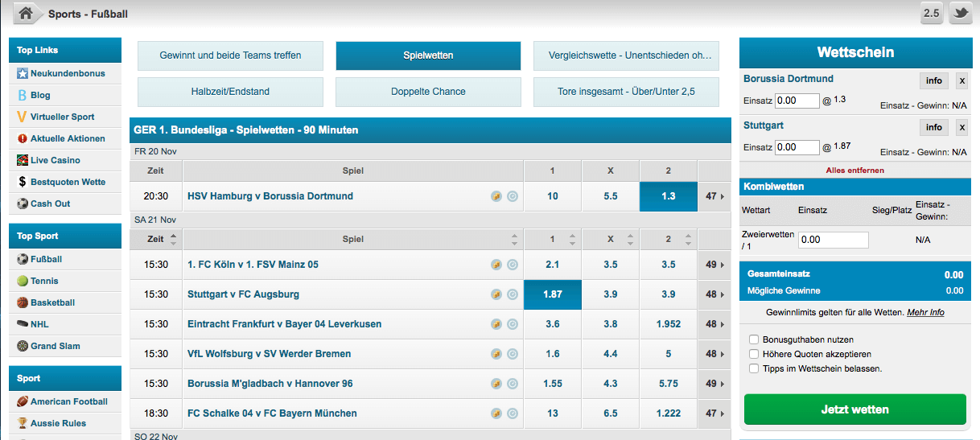Screen dimensions: 980x440
Task: Click the 2.5 button in header
Action: [932, 14]
